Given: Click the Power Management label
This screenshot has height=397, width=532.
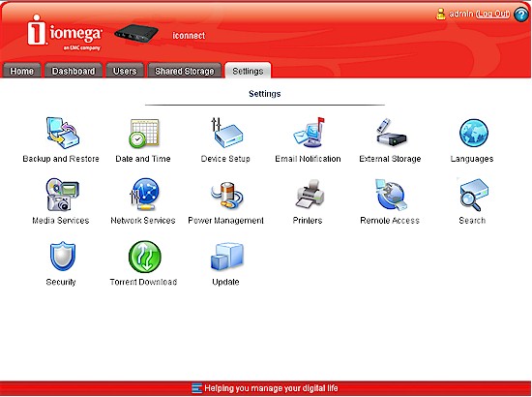Looking at the screenshot, I should (x=226, y=221).
